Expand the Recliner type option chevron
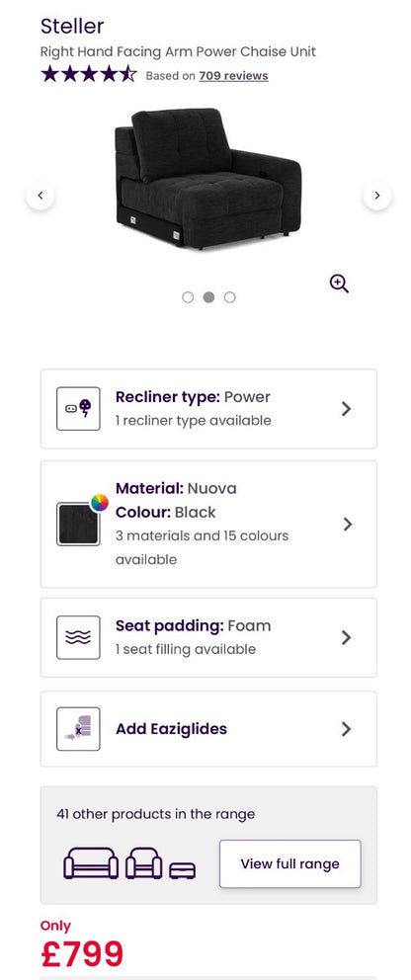This screenshot has height=980, width=411. pos(347,409)
